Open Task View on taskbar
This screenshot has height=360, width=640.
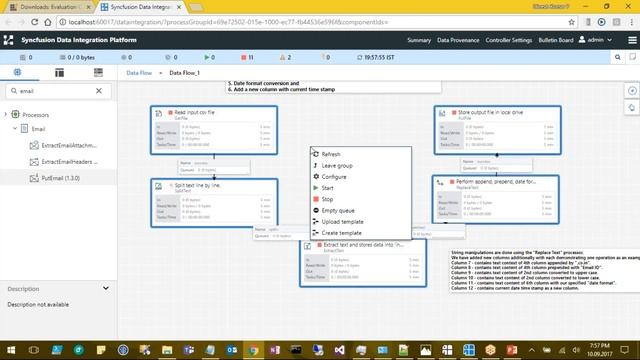tap(34, 350)
